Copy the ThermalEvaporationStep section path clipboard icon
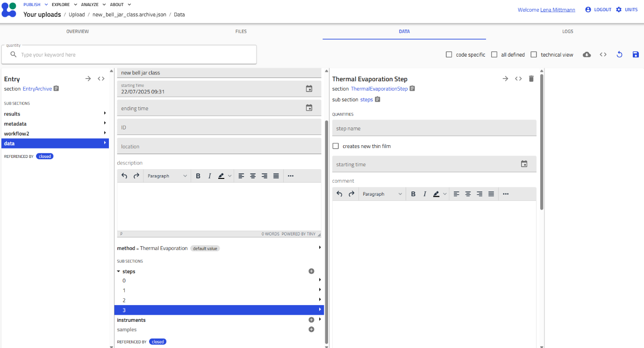 pyautogui.click(x=412, y=89)
